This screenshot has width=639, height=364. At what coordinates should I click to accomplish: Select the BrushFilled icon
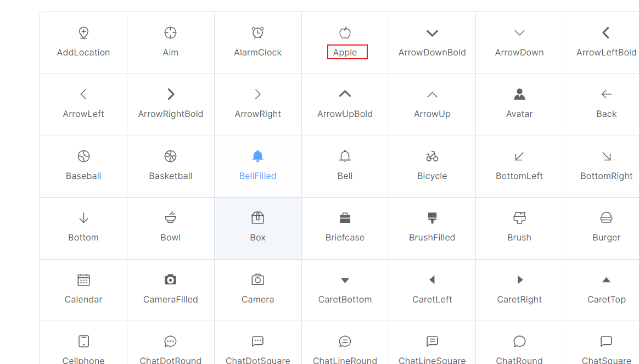click(431, 217)
